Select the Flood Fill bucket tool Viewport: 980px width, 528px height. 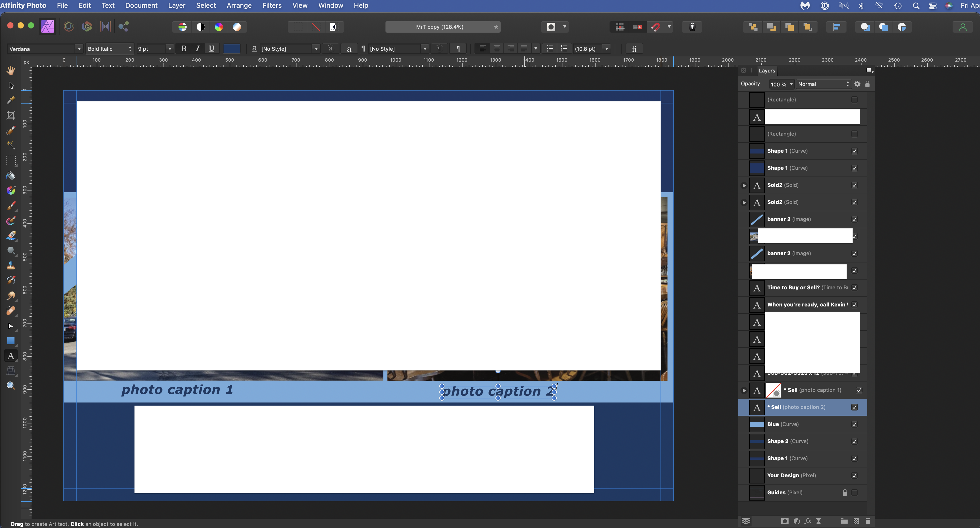click(11, 175)
